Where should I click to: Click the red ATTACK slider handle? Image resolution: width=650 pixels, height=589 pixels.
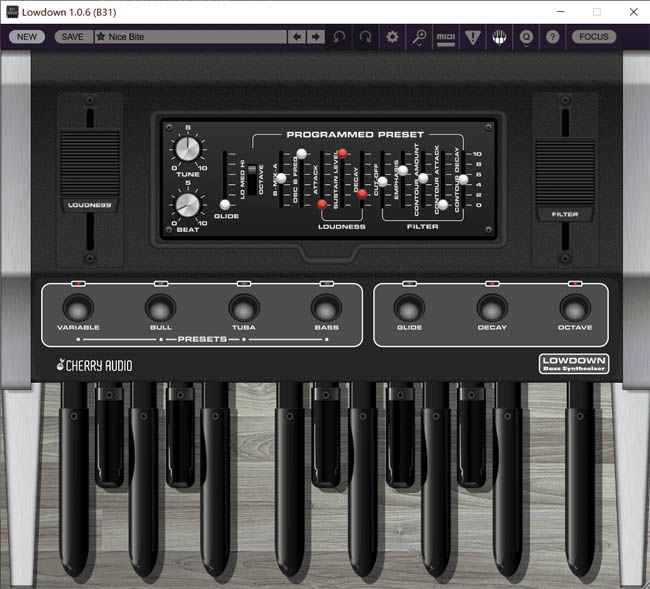click(x=322, y=204)
